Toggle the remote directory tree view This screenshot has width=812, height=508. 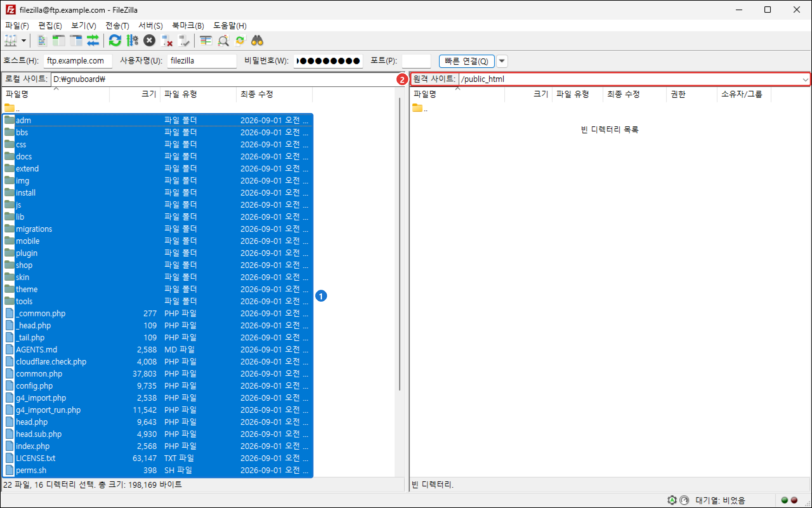point(76,41)
